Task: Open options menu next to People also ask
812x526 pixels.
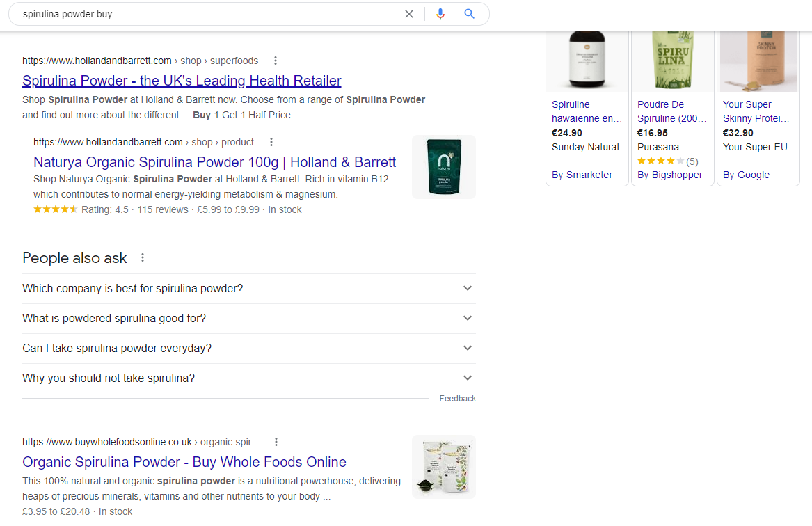Action: click(143, 257)
